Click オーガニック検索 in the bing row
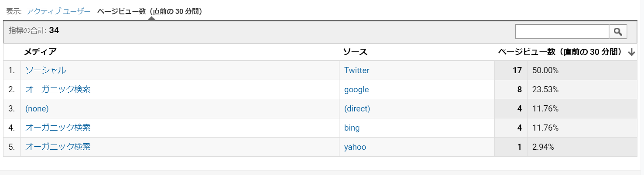 pos(58,128)
